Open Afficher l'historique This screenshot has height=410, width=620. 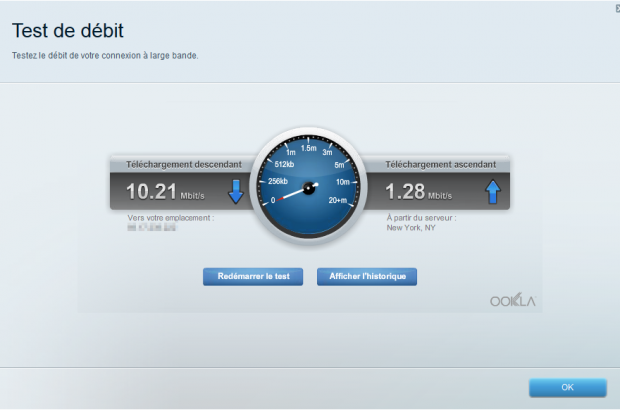pos(367,276)
